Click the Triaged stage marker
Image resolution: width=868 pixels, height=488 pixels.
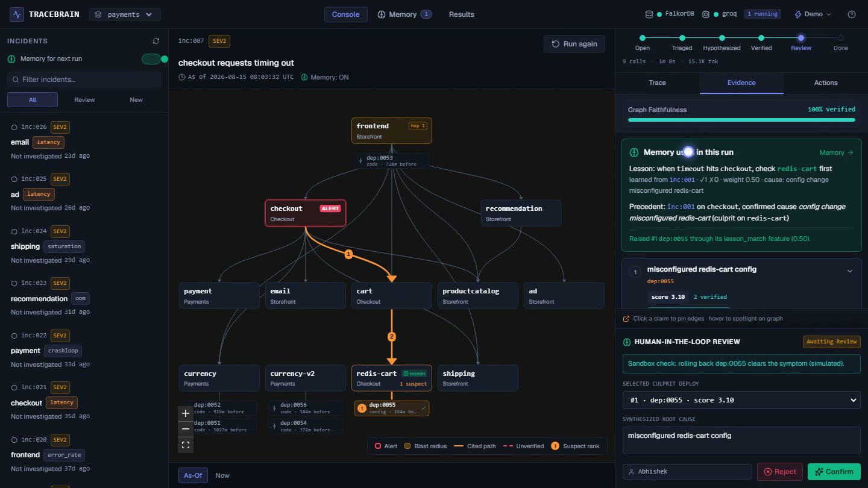[682, 38]
